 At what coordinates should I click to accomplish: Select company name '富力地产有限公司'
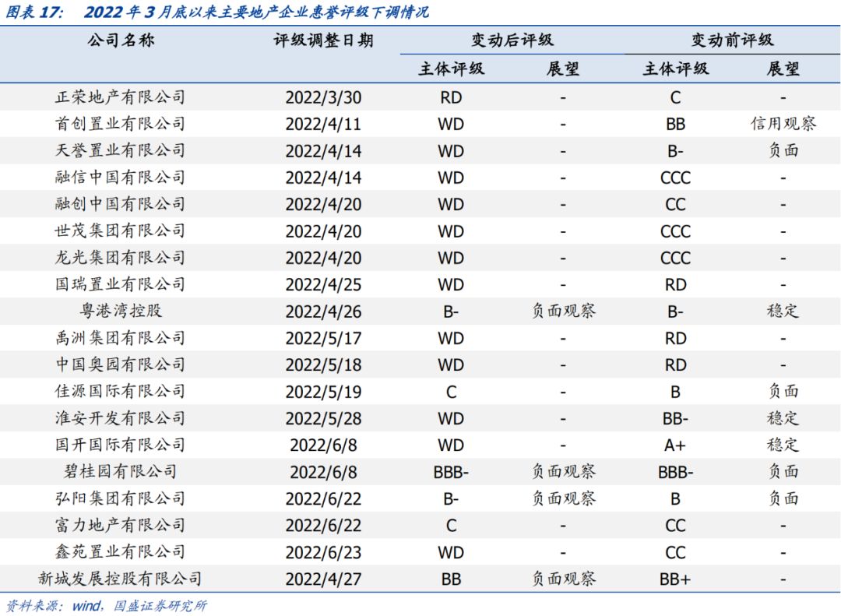coord(120,525)
